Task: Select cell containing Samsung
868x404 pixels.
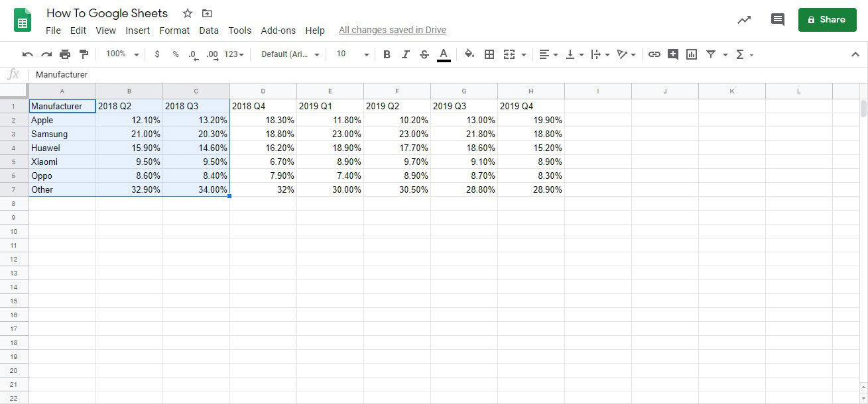Action: point(62,134)
